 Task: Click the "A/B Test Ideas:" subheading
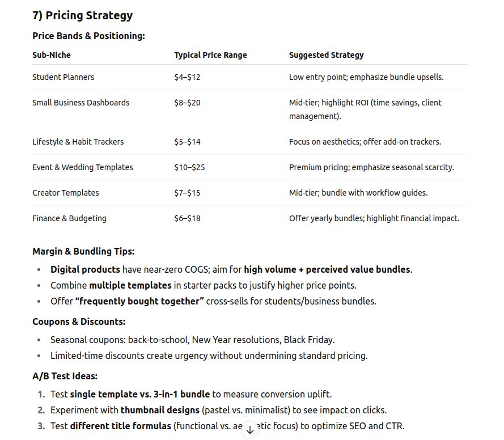click(65, 376)
